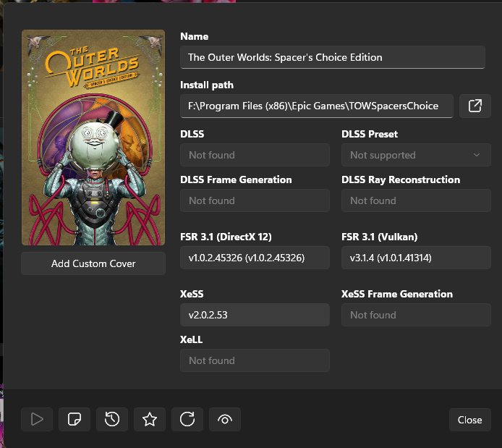The image size is (502, 448).
Task: Click The Outer Worlds cover art thumbnail
Action: [x=93, y=138]
